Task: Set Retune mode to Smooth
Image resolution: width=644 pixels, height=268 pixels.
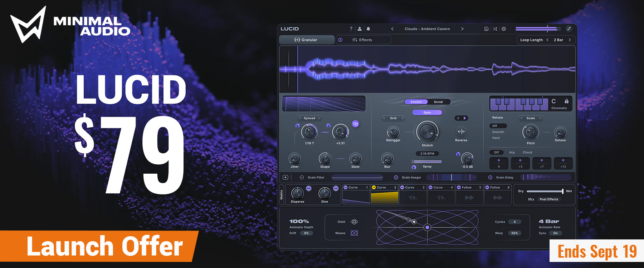Action: pyautogui.click(x=498, y=132)
